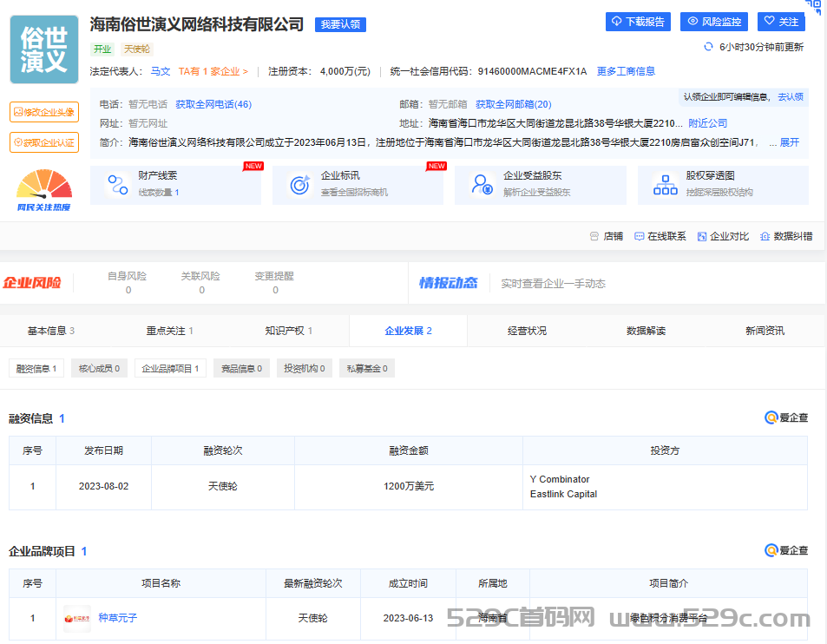This screenshot has width=827, height=644.
Task: Select 核心成员 0 sub-tab
Action: (99, 368)
